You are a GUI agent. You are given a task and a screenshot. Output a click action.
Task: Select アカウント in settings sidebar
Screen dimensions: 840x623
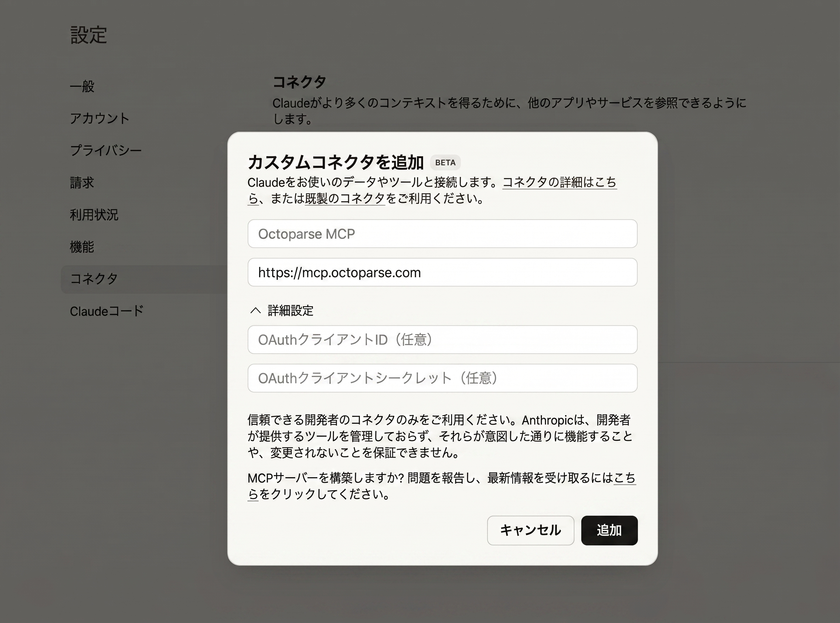click(100, 119)
